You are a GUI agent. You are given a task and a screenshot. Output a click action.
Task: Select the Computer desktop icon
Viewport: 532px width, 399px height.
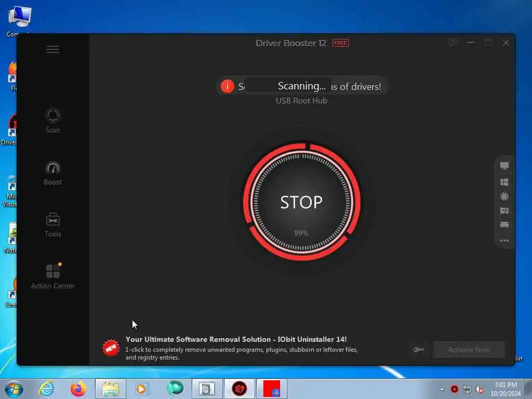click(19, 21)
